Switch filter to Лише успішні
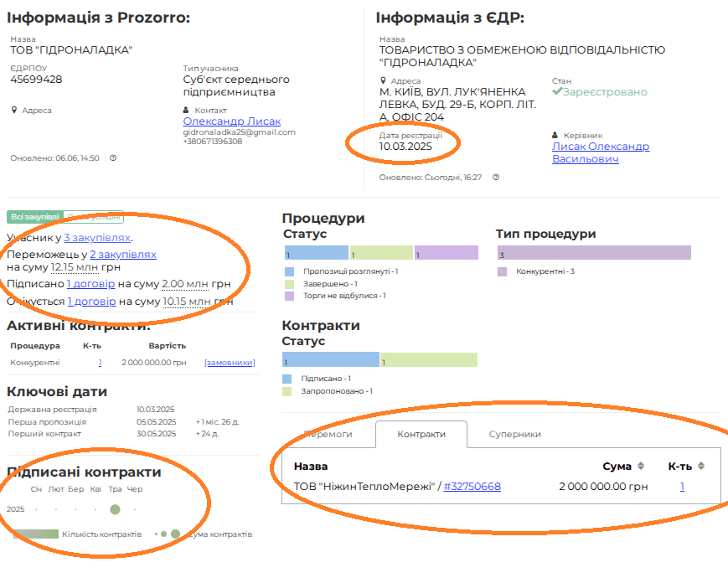 point(94,217)
